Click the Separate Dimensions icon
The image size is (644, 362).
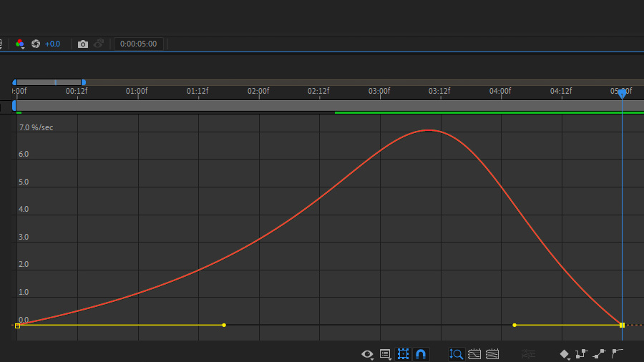tap(528, 354)
